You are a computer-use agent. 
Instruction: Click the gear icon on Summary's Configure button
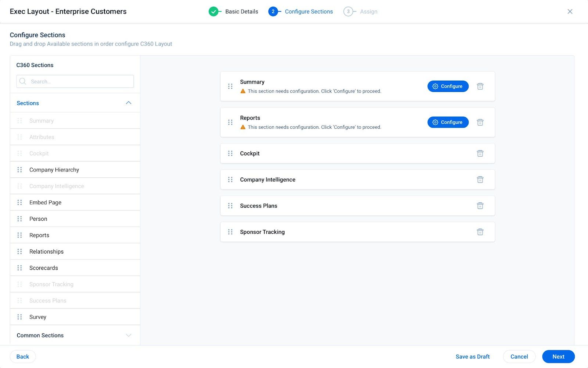pos(435,86)
